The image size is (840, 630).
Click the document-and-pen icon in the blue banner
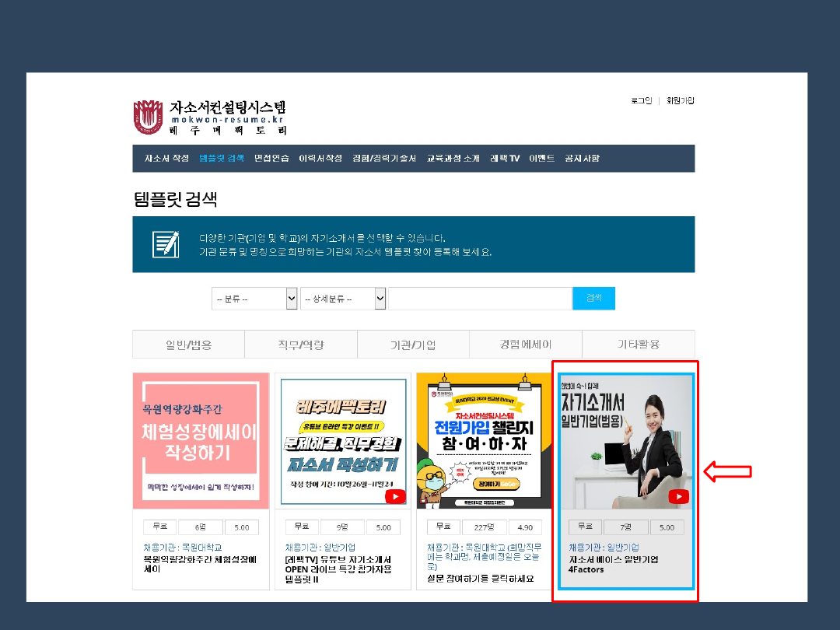[166, 244]
